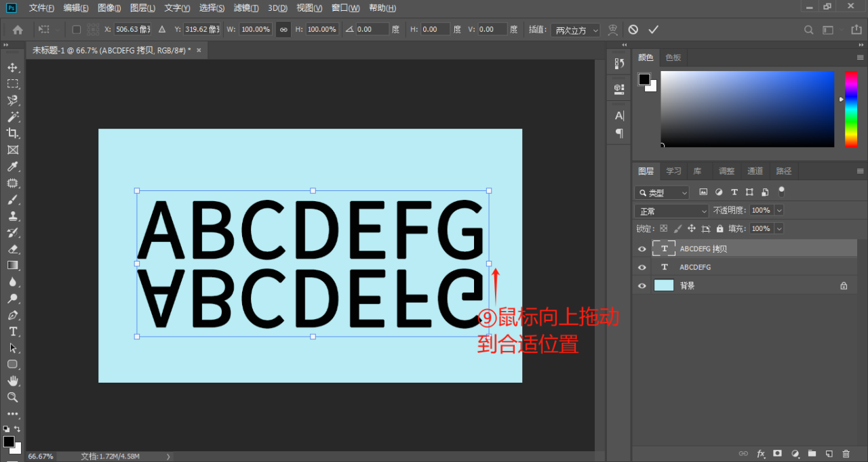Viewport: 868px width, 462px height.
Task: Hide the ABCDEFG text layer
Action: (642, 268)
